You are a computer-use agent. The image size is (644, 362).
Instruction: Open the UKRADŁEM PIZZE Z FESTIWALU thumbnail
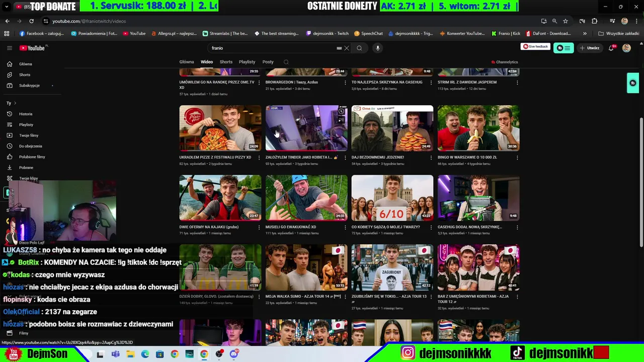coord(220,128)
